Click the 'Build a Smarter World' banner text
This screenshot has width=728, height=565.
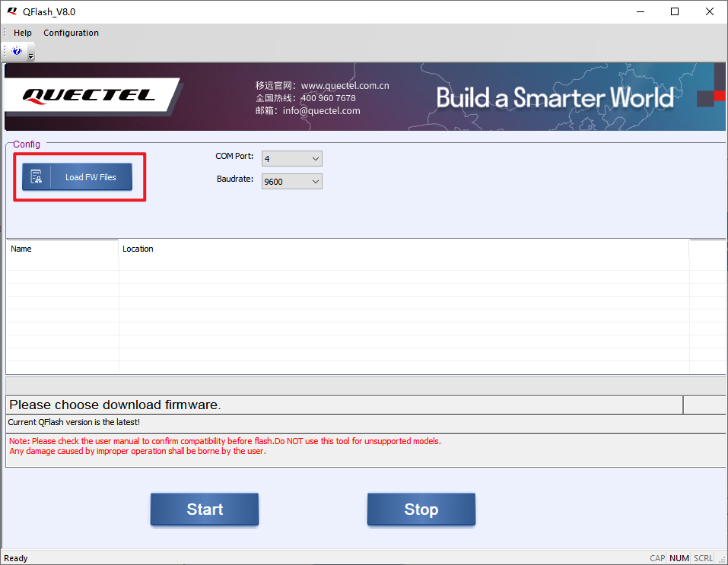coord(555,97)
